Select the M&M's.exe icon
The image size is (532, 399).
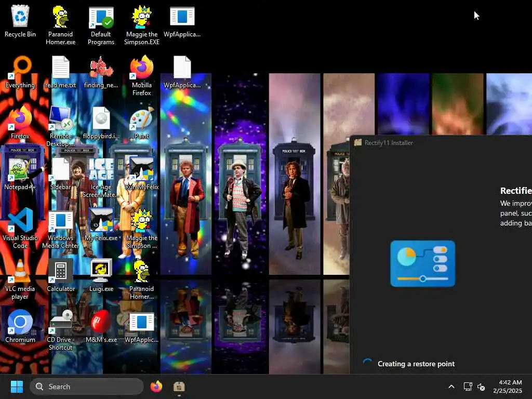(x=101, y=326)
